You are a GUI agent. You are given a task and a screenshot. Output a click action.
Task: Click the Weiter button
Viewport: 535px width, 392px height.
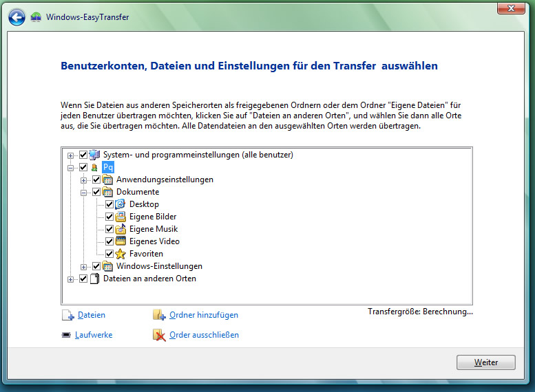(486, 362)
